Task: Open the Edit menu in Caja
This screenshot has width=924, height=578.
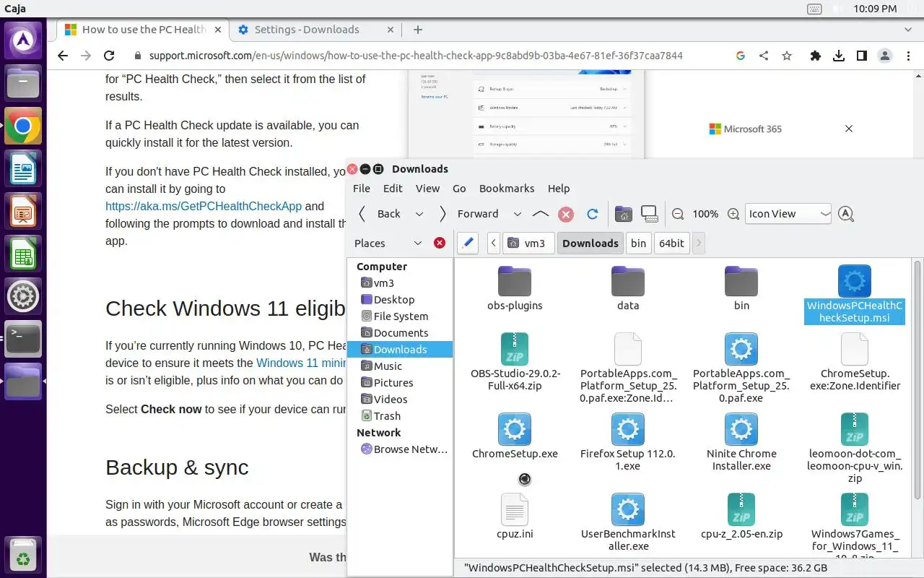Action: (x=393, y=188)
